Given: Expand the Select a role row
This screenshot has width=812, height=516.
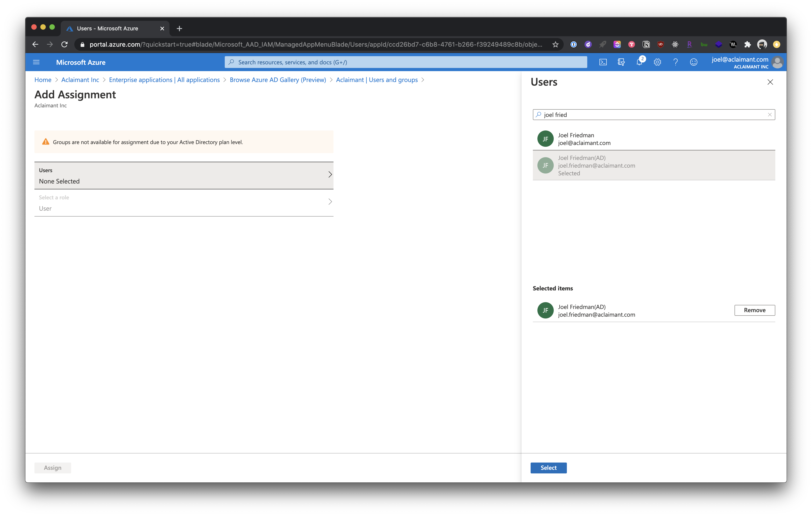Looking at the screenshot, I should 184,203.
